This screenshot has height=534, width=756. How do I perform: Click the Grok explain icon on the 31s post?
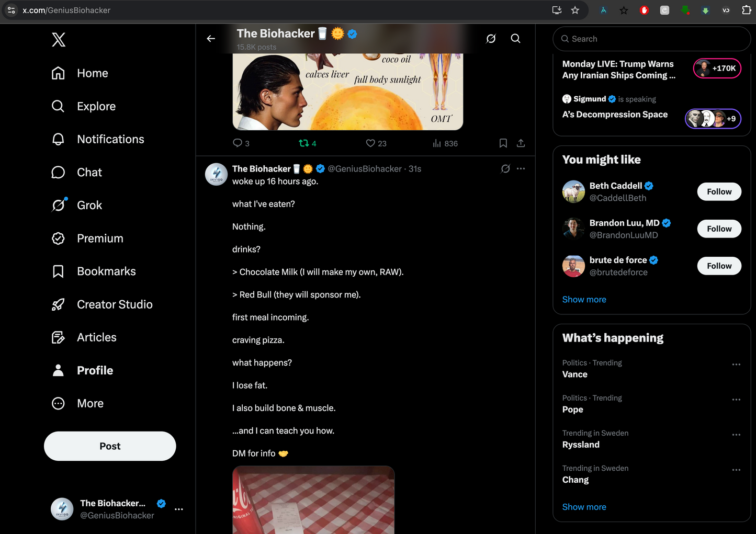[x=505, y=168]
